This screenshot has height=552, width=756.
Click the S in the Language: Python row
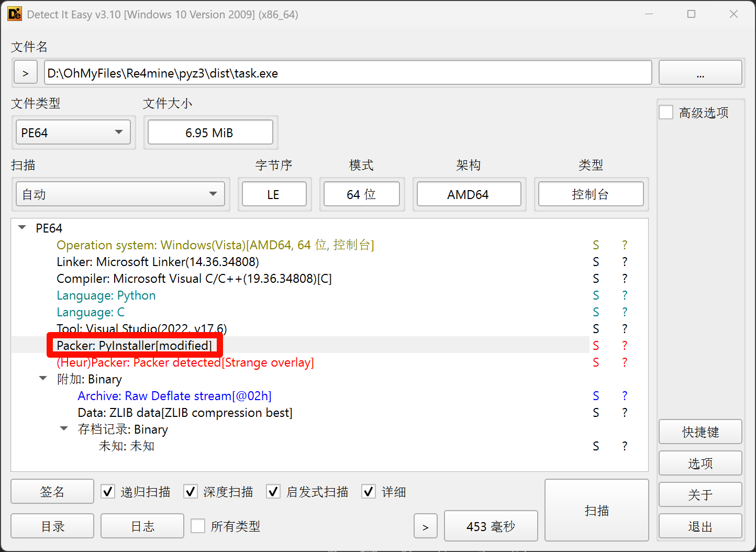coord(596,295)
